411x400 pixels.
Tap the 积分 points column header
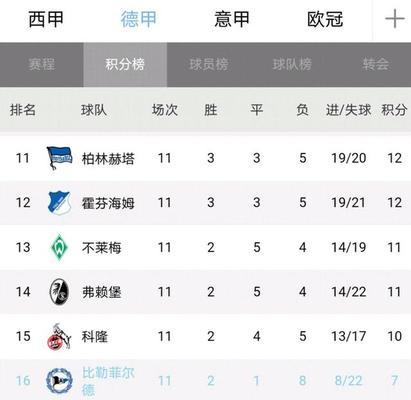click(394, 110)
